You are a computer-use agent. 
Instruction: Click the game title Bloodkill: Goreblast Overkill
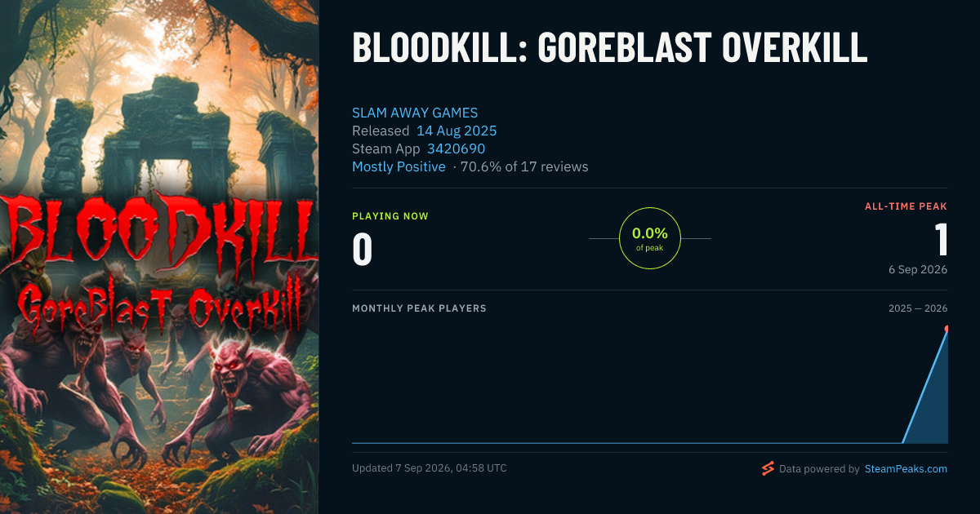point(609,48)
